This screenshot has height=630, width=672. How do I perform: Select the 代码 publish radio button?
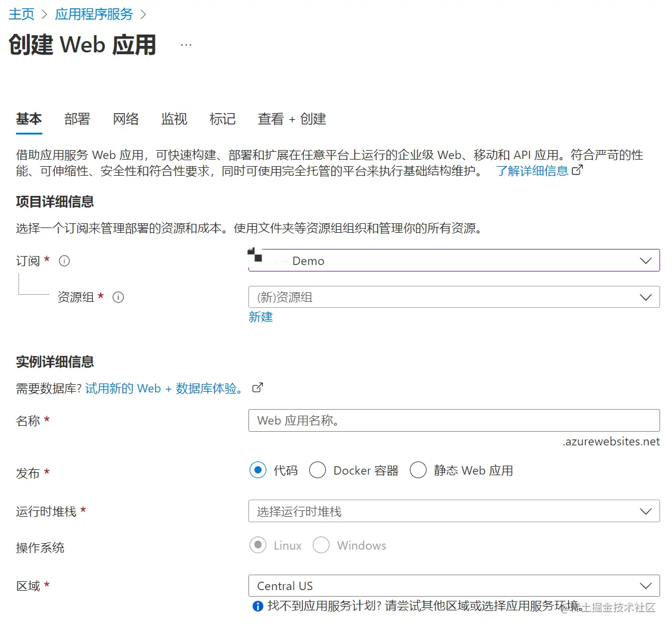click(x=258, y=470)
